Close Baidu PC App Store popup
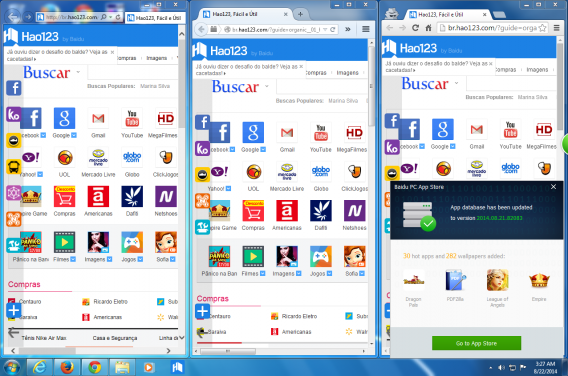568x376 pixels. tap(553, 187)
